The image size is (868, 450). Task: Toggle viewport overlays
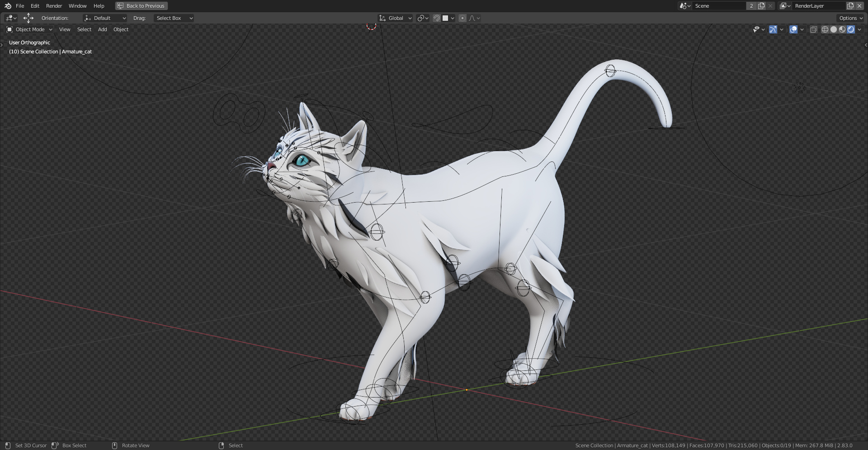793,29
